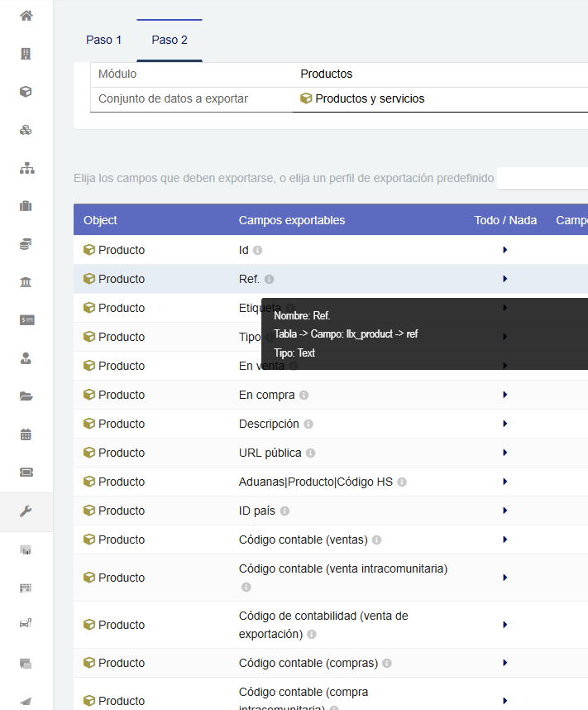Image resolution: width=588 pixels, height=710 pixels.
Task: Open the Documents folder icon
Action: tap(26, 396)
